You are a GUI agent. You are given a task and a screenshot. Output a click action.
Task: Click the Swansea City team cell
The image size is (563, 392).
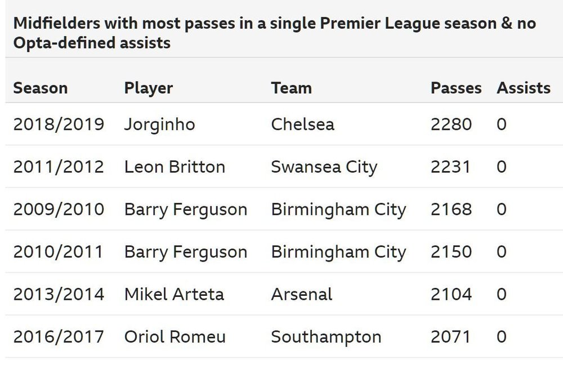tap(324, 168)
